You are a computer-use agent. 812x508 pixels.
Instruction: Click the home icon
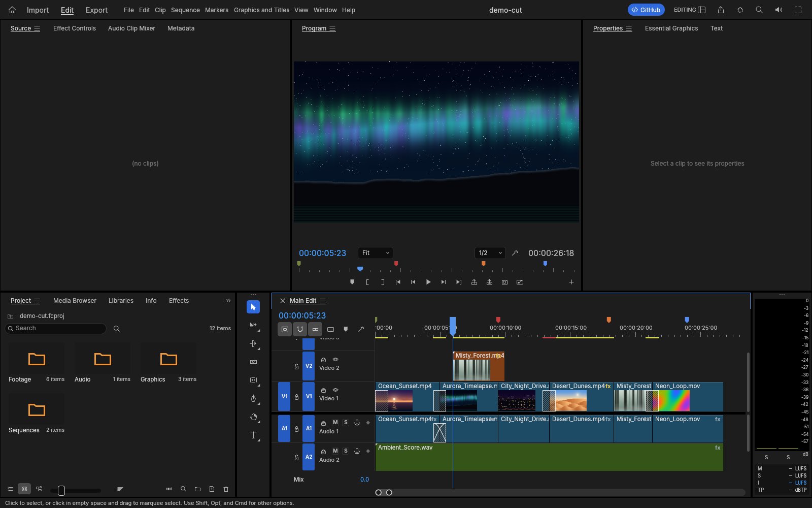click(x=12, y=10)
